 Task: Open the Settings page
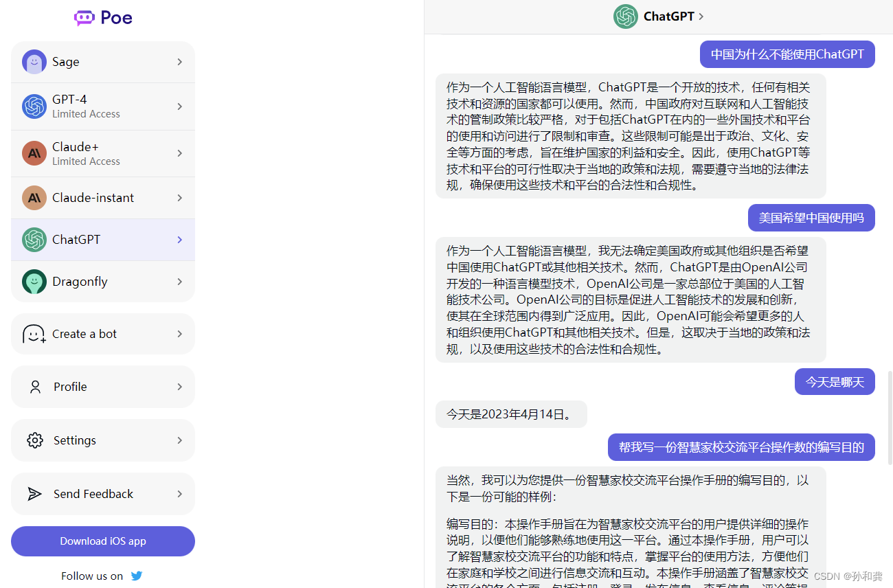click(x=103, y=440)
